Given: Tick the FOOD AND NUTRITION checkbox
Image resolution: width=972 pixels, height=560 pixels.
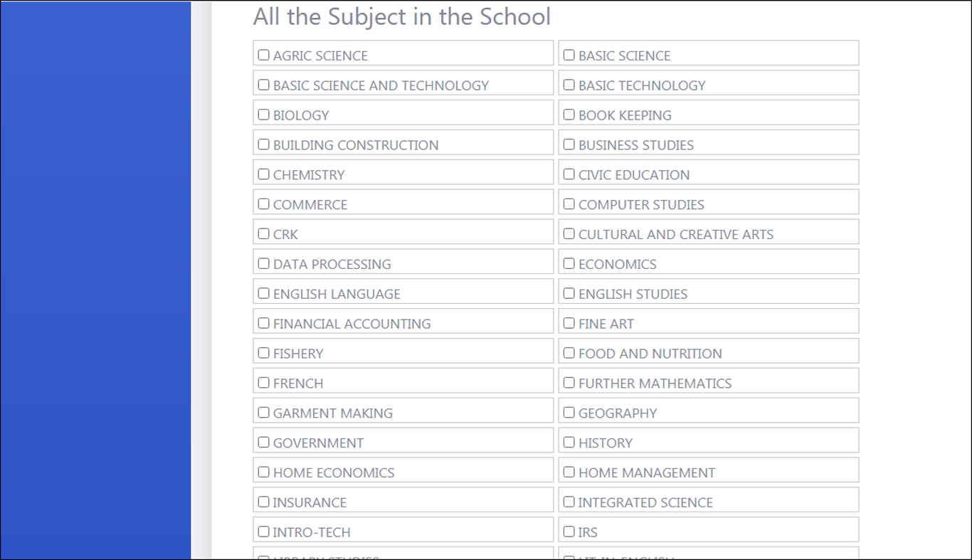Looking at the screenshot, I should click(569, 353).
